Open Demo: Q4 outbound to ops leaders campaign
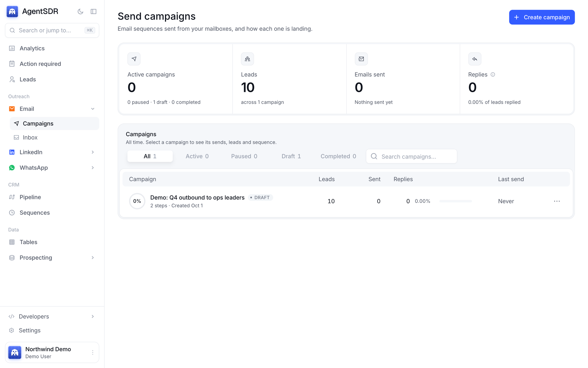The height and width of the screenshot is (368, 588). pos(197,198)
